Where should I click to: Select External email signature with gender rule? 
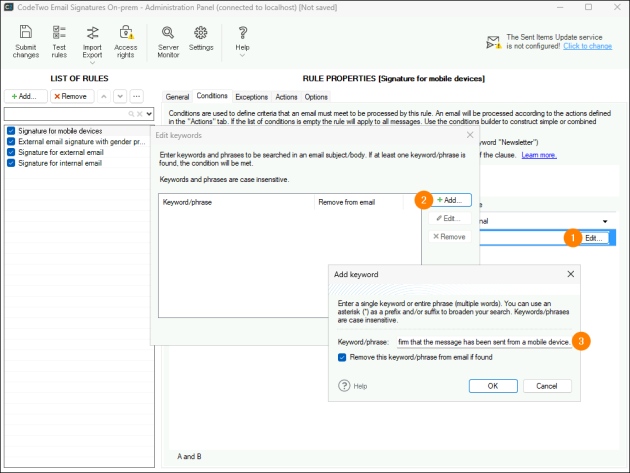[82, 141]
